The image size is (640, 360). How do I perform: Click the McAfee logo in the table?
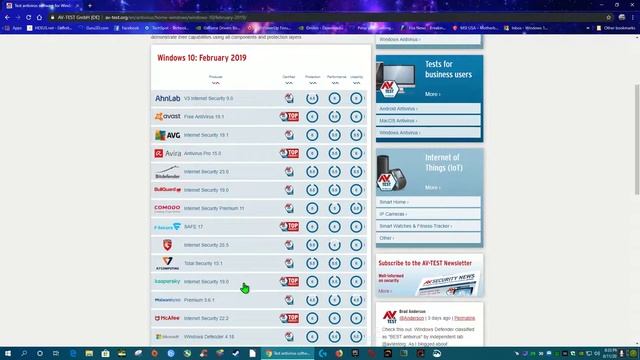(x=167, y=318)
